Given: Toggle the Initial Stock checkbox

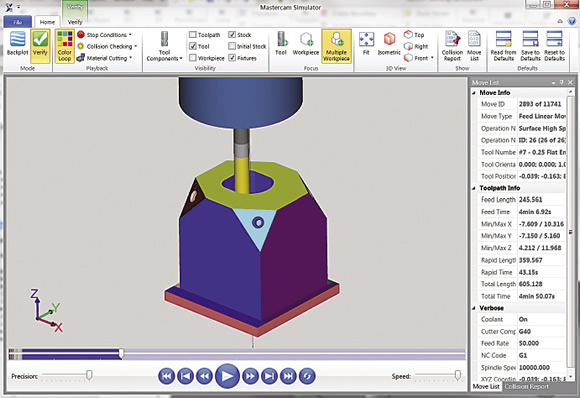Looking at the screenshot, I should (x=232, y=46).
